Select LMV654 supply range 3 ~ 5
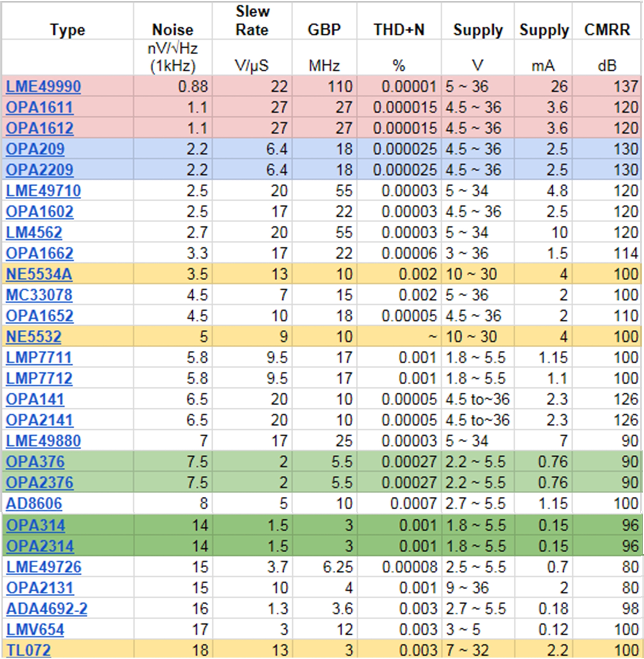 [x=462, y=630]
